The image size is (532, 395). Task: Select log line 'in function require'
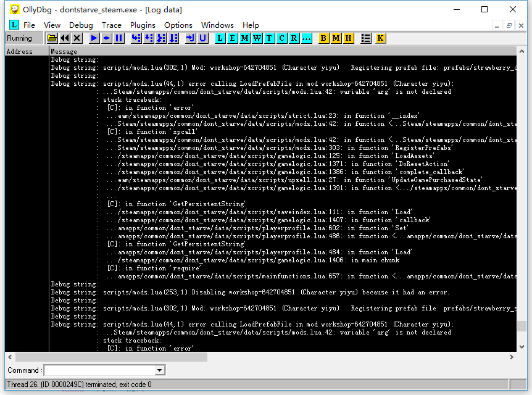(283, 268)
